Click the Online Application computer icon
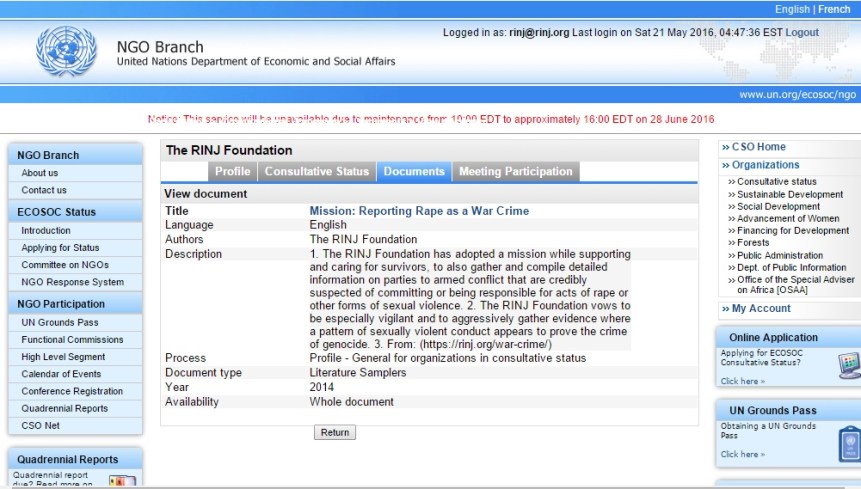861x489 pixels. tap(848, 365)
